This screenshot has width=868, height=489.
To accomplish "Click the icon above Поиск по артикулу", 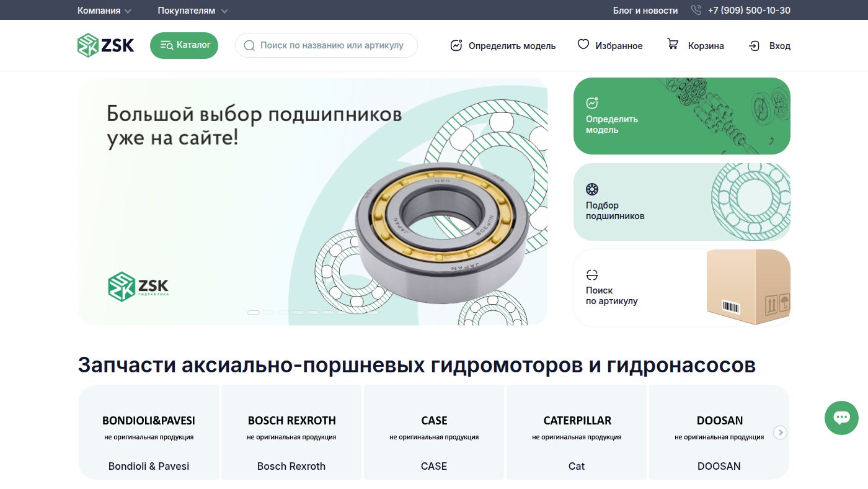I will [x=592, y=275].
